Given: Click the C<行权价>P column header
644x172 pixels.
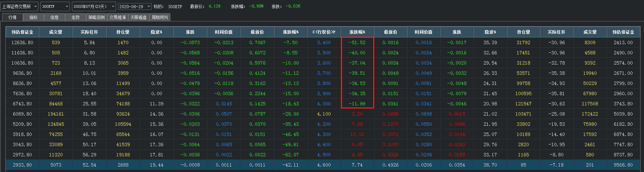Looking at the screenshot, I should pos(324,32).
